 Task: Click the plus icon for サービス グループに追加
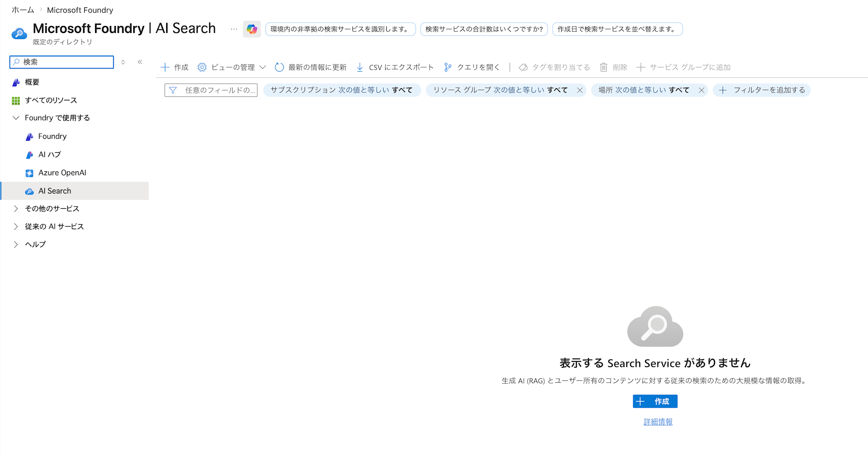pyautogui.click(x=641, y=67)
